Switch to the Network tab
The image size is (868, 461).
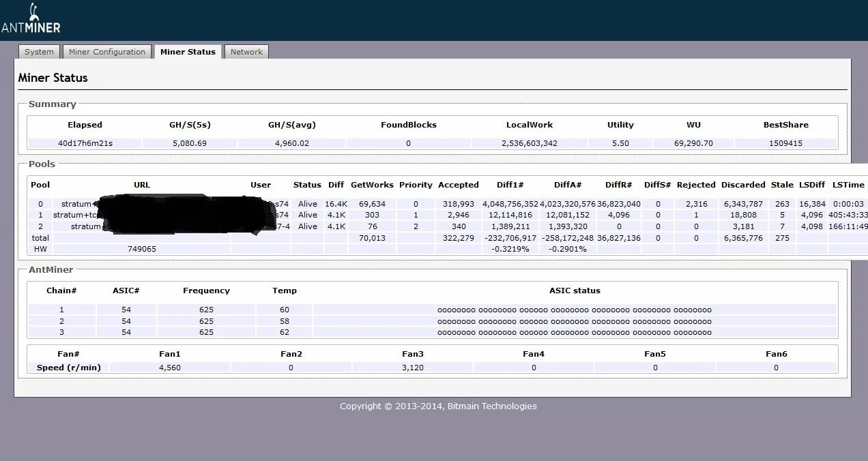click(246, 52)
